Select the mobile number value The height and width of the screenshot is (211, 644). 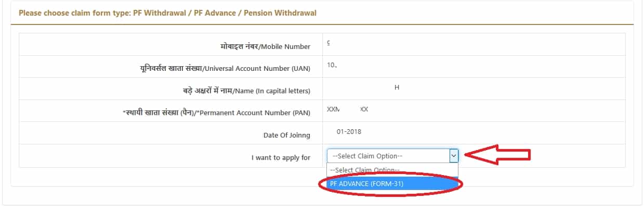tap(328, 43)
